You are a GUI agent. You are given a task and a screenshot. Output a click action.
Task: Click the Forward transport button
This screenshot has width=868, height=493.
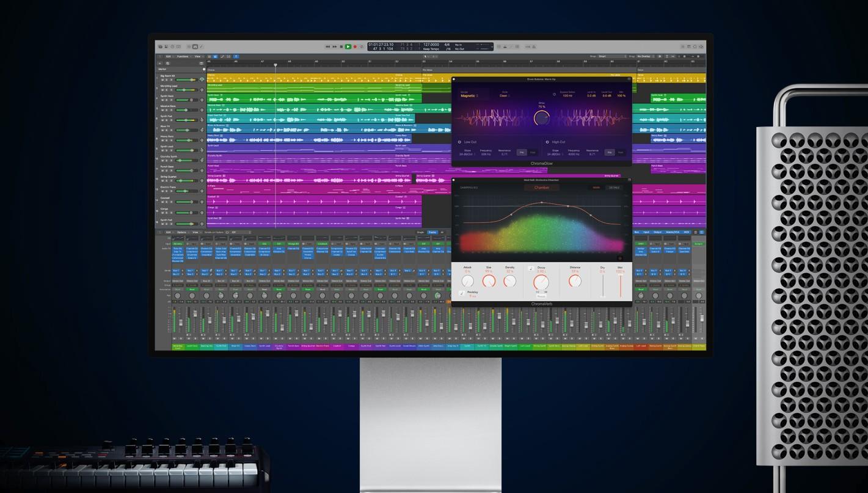click(x=335, y=46)
